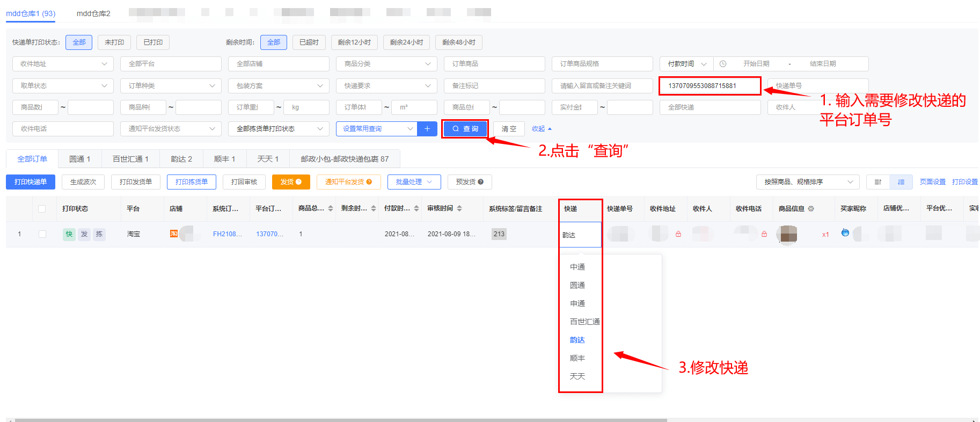Select 剩余12小时 filter
The width and height of the screenshot is (980, 422).
coord(355,42)
